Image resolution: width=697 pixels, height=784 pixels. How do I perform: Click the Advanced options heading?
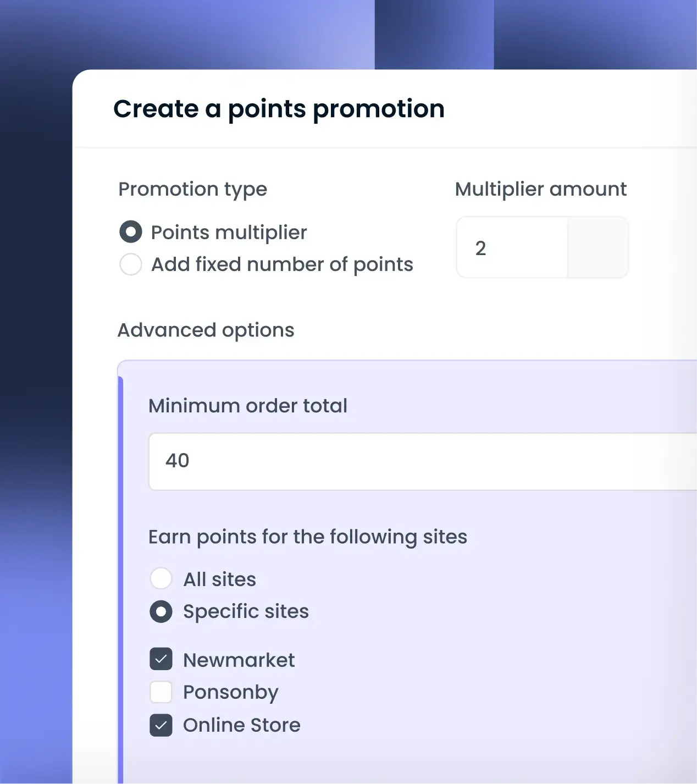[206, 330]
